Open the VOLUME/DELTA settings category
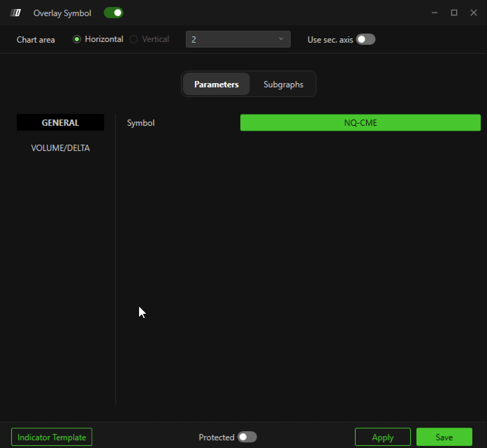Viewport: 487px width, 448px height. coord(60,148)
